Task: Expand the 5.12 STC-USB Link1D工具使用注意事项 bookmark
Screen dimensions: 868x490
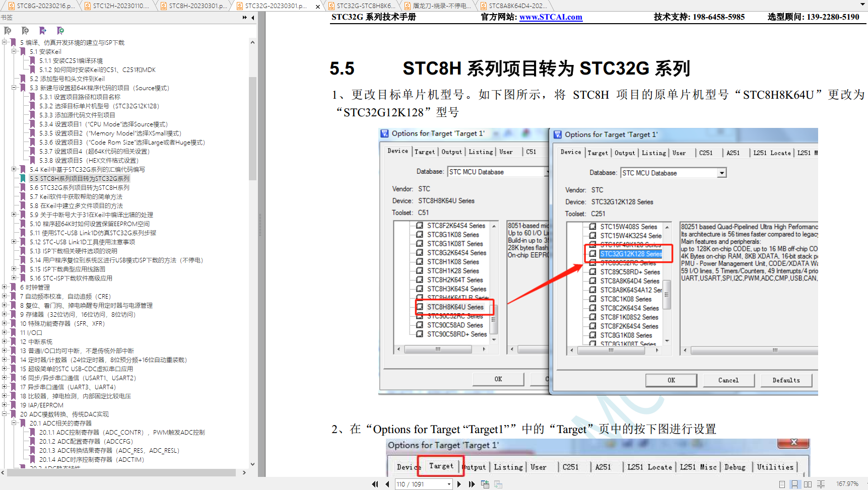Action: [14, 242]
